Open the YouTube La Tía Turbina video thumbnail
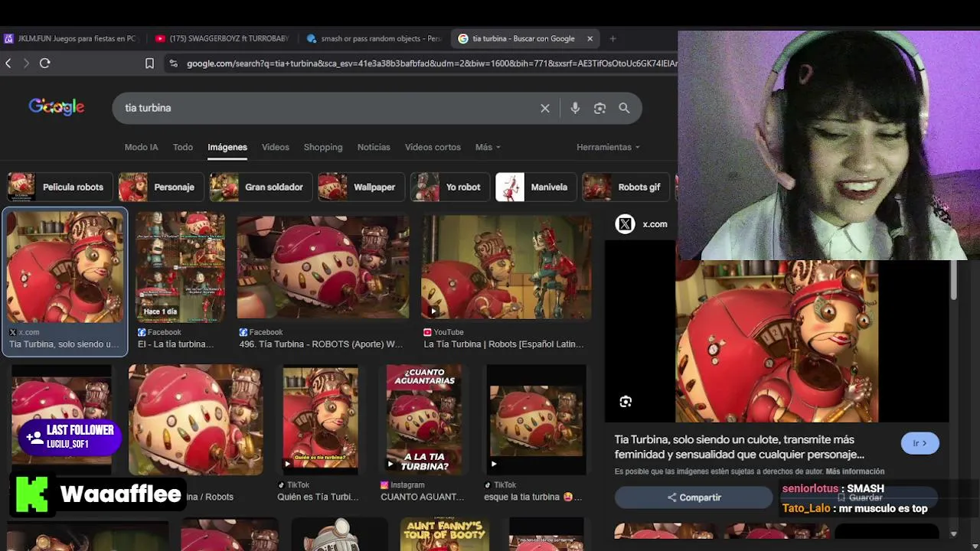Image resolution: width=980 pixels, height=551 pixels. 507,267
